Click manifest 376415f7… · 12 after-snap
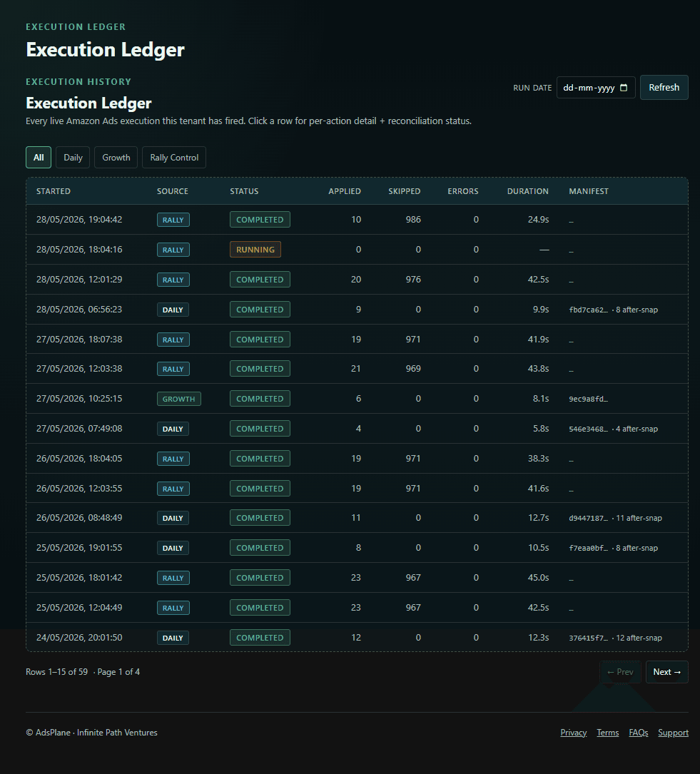700x774 pixels. (615, 638)
